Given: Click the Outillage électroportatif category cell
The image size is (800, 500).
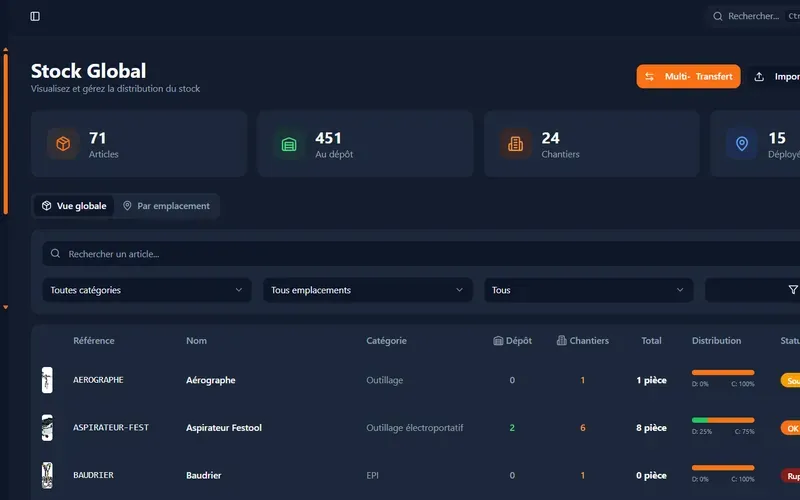Looking at the screenshot, I should click(415, 428).
